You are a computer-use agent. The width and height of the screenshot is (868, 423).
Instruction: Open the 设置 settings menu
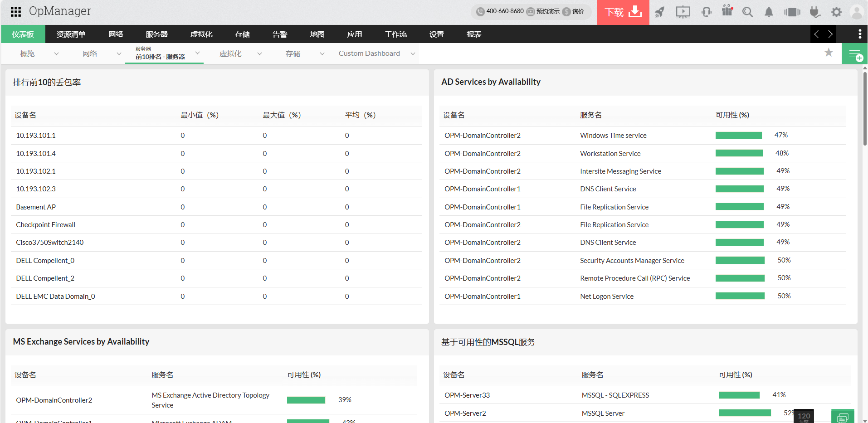437,34
